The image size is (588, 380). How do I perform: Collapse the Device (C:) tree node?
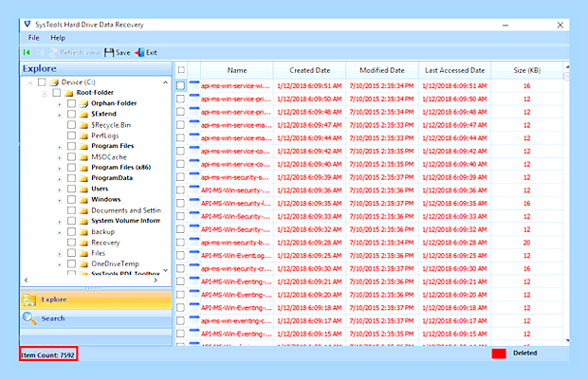coord(29,82)
